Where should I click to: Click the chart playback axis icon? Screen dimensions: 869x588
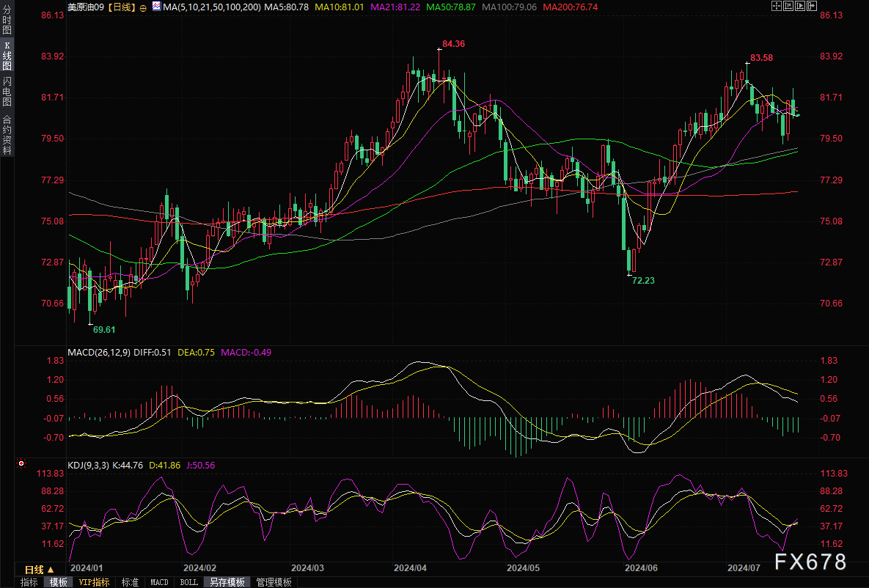(800, 6)
